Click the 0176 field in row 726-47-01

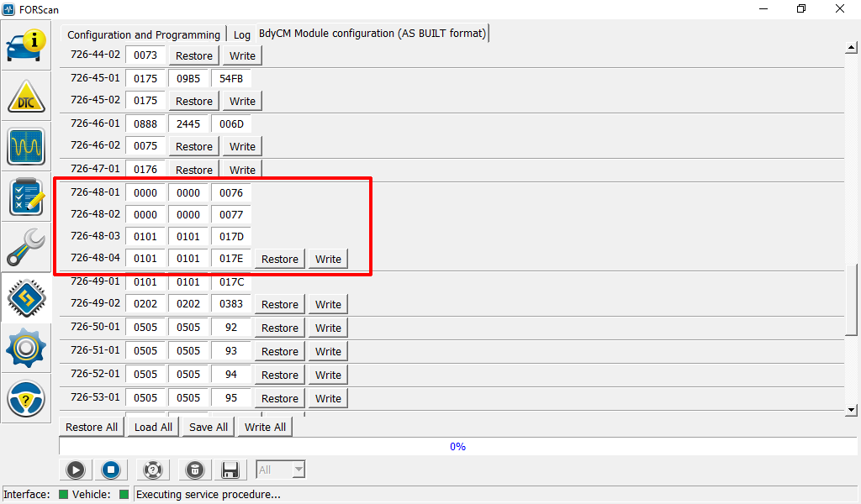[x=145, y=170]
